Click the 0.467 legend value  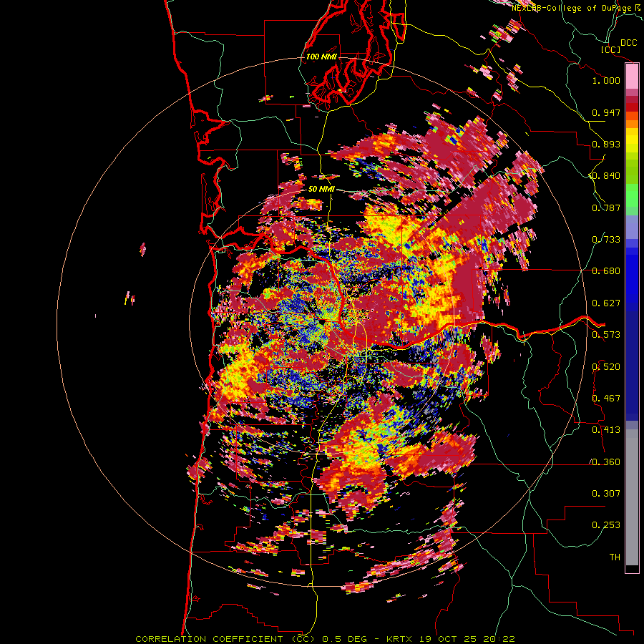coord(606,399)
